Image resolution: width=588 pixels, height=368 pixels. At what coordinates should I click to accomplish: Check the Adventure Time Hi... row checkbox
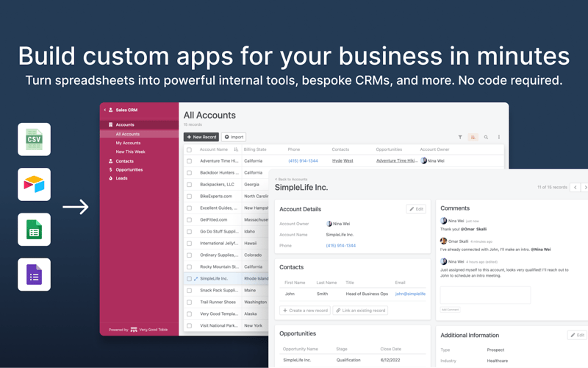[190, 161]
